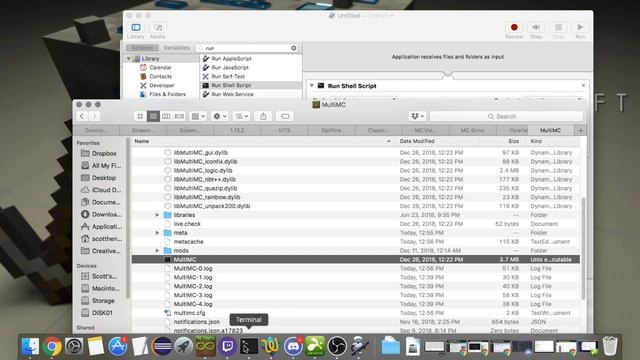Screen dimensions: 640x360
Task: Open the Finder item arrangement dropdown
Action: pyautogui.click(x=198, y=116)
